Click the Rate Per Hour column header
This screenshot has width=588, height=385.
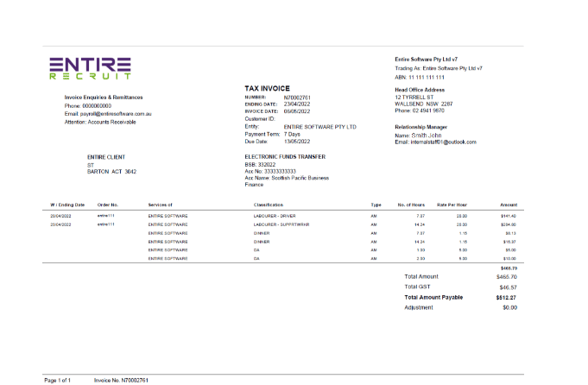pos(452,205)
